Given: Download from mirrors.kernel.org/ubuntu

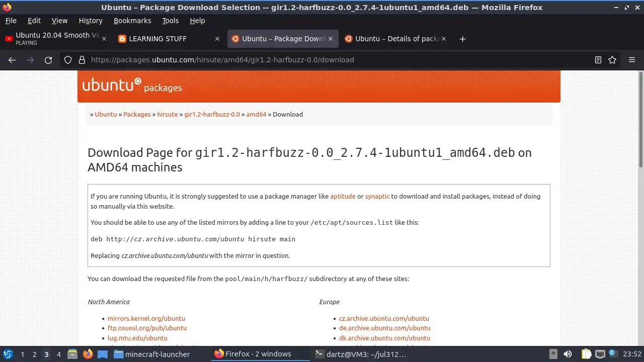Looking at the screenshot, I should [146, 318].
